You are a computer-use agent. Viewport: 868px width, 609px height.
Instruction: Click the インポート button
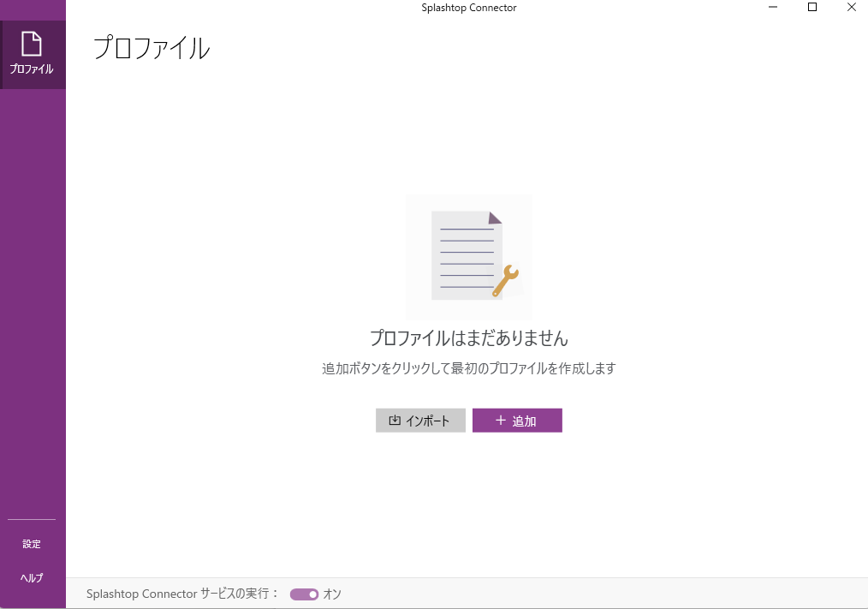pos(420,421)
